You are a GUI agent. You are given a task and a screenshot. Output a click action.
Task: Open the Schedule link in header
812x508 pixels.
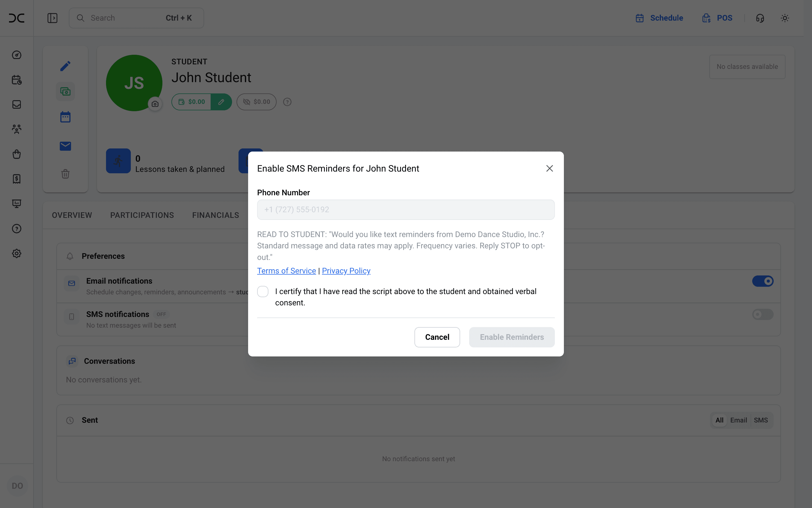659,18
